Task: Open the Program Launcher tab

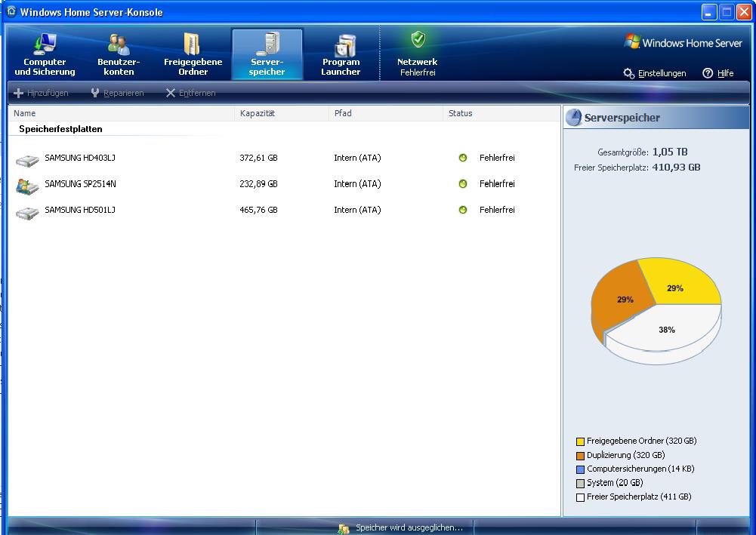Action: (341, 55)
